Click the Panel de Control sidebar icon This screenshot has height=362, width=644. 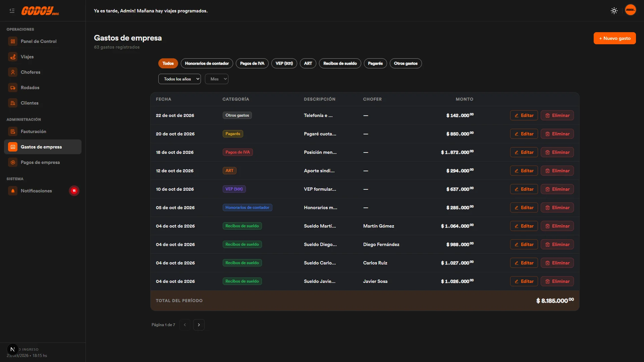pos(13,41)
